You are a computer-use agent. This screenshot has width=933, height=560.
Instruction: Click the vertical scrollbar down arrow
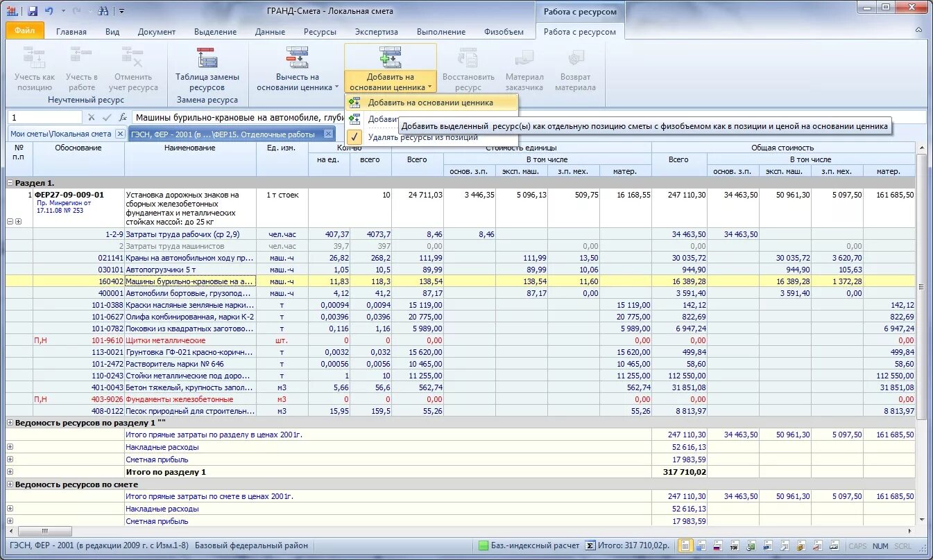(x=922, y=520)
